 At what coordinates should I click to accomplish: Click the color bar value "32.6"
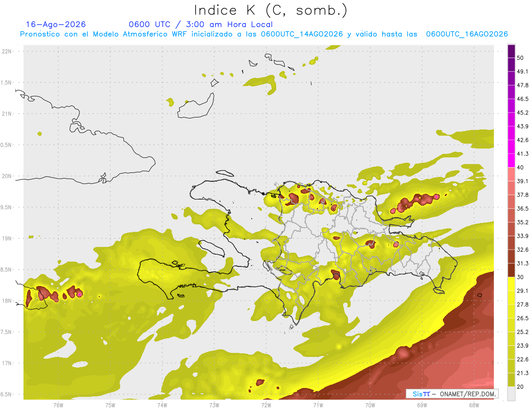523,250
